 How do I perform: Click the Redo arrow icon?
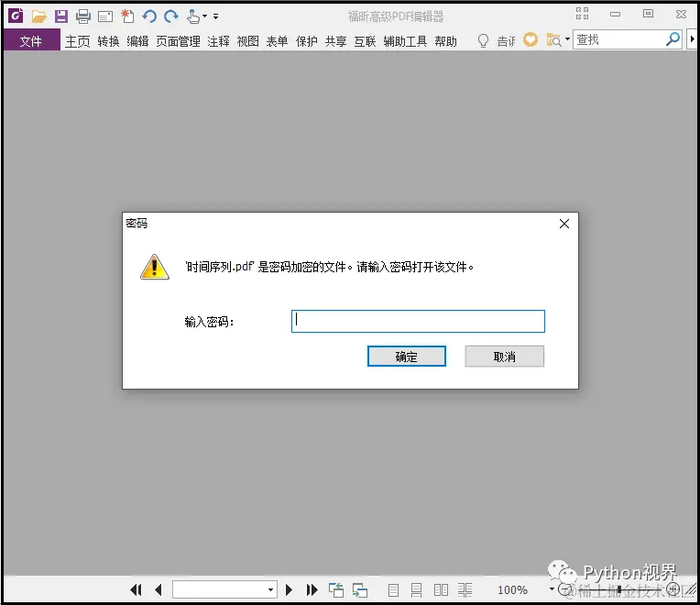171,16
